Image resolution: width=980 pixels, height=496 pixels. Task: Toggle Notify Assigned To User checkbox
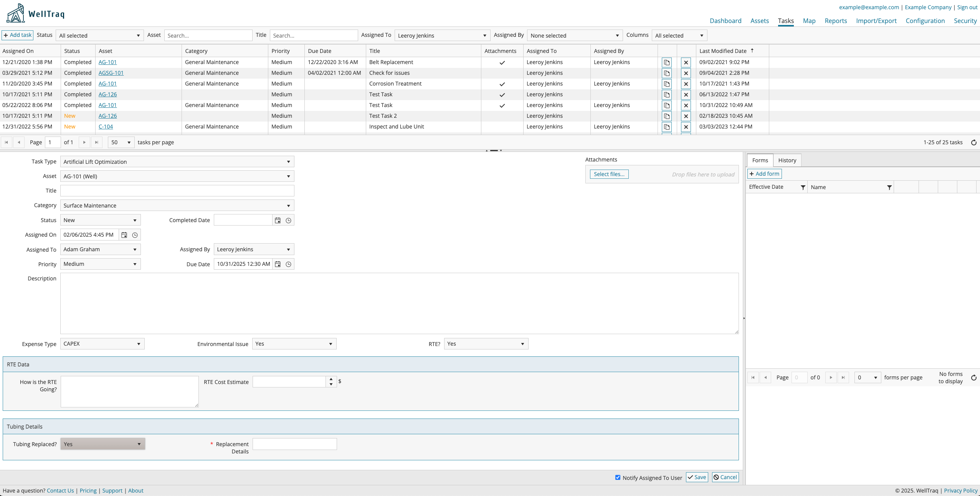pyautogui.click(x=618, y=478)
